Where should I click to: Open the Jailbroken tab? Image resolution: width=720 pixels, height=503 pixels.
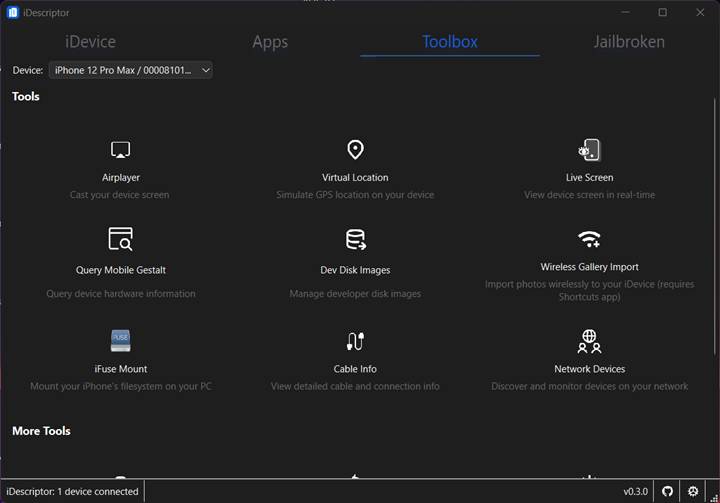629,42
